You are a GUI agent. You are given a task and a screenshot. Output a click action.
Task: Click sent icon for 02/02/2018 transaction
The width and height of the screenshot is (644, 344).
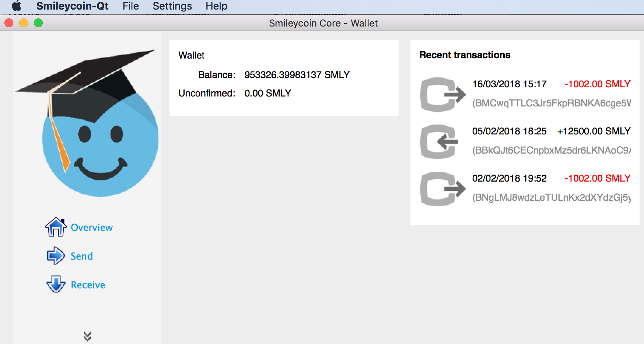[442, 189]
